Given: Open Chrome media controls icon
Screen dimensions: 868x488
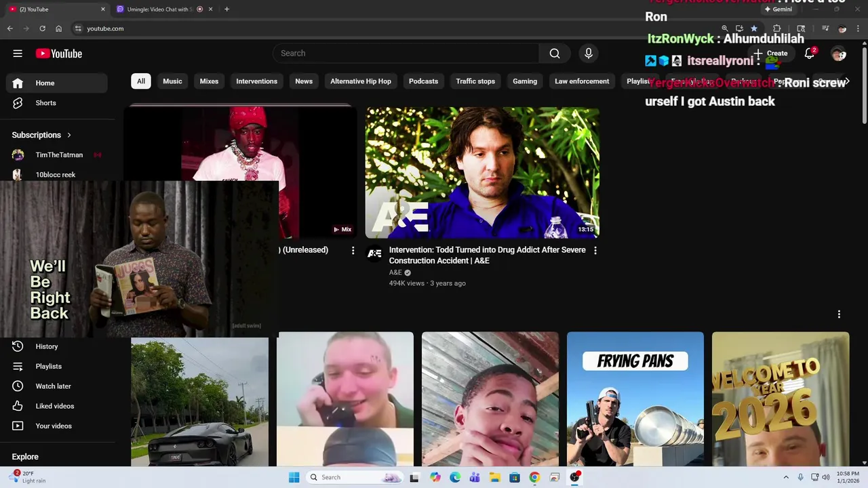Looking at the screenshot, I should [825, 28].
